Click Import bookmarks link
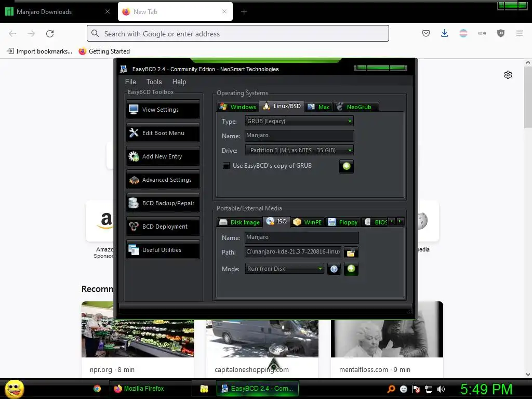Image resolution: width=532 pixels, height=399 pixels. [x=39, y=51]
